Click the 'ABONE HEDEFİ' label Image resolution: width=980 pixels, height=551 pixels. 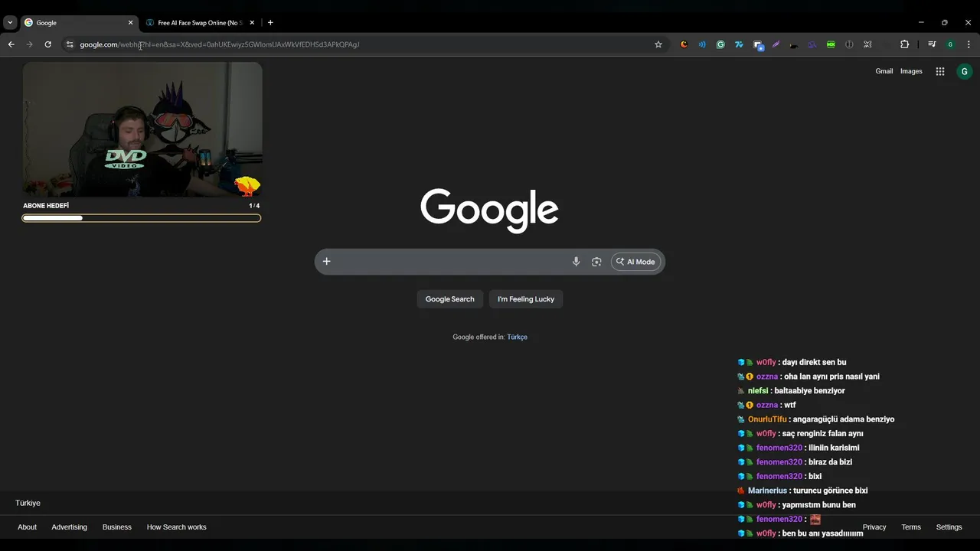46,206
